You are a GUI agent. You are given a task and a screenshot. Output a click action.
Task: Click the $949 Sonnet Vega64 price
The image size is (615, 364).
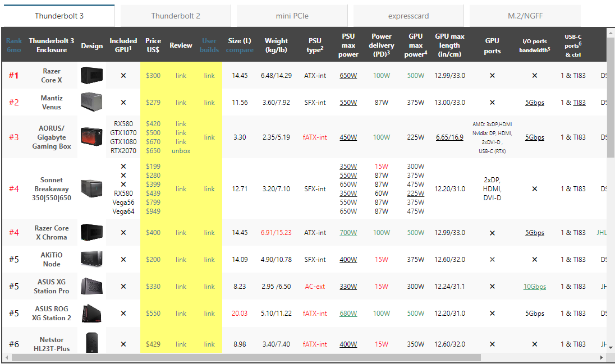pyautogui.click(x=153, y=211)
